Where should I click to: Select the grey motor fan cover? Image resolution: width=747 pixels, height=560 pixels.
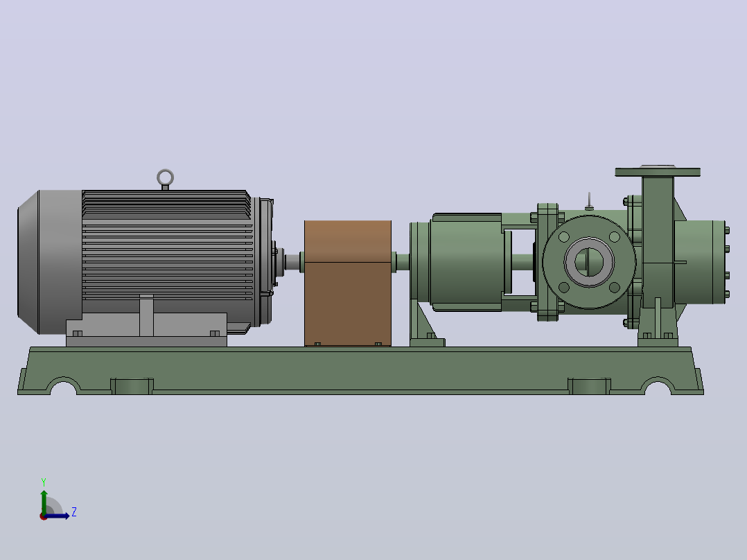point(50,262)
